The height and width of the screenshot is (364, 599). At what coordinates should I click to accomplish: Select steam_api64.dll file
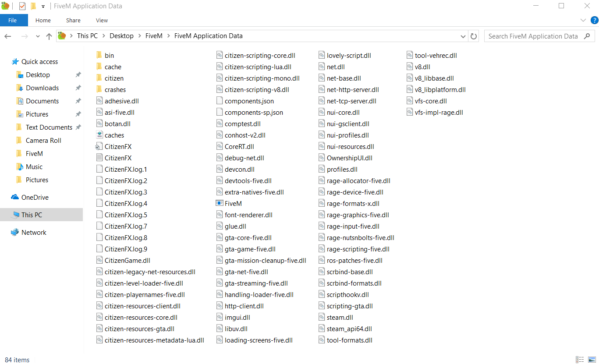[345, 329]
